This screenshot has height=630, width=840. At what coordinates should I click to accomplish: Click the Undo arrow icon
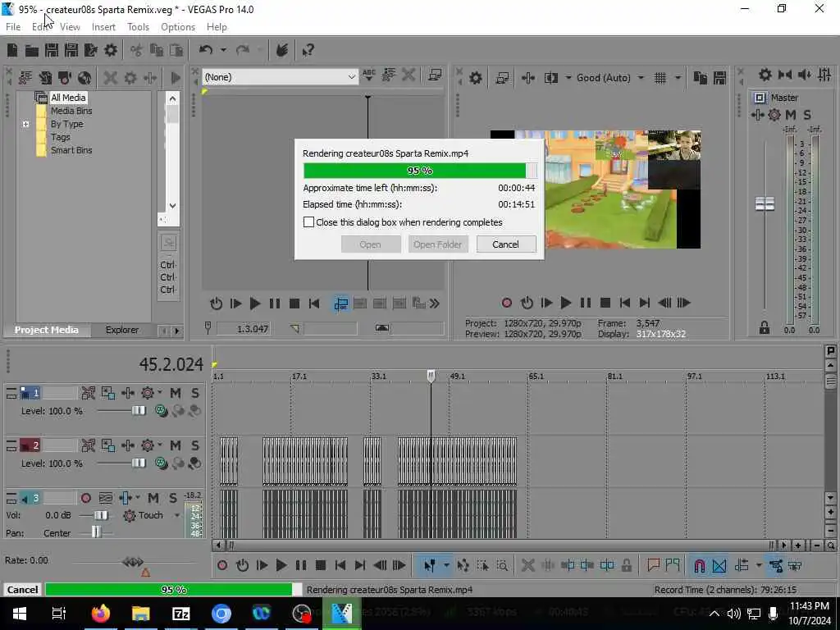pos(206,50)
